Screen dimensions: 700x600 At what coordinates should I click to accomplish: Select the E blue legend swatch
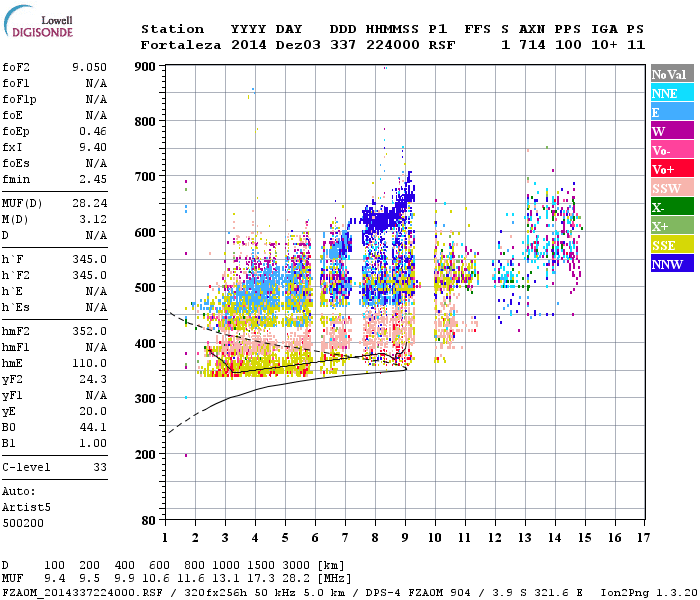(x=672, y=112)
